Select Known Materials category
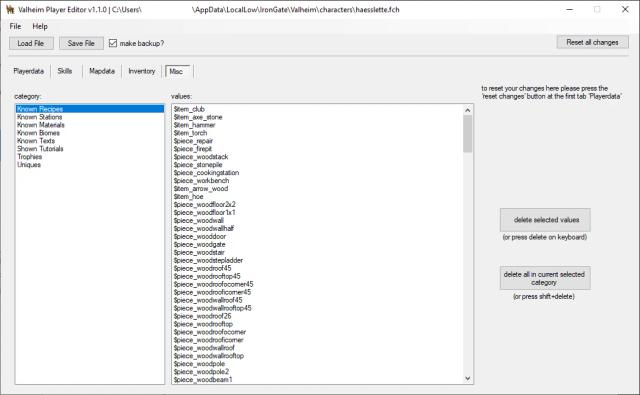This screenshot has height=395, width=640. point(90,125)
